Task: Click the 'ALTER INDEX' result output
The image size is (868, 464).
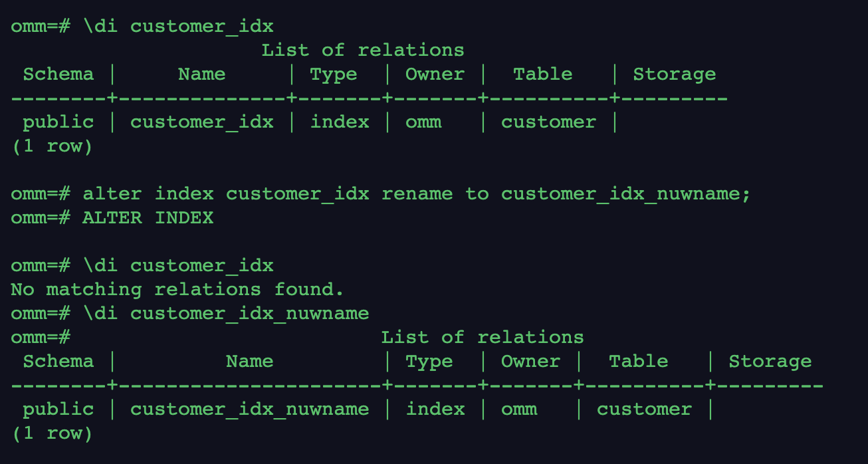Action: pos(148,218)
